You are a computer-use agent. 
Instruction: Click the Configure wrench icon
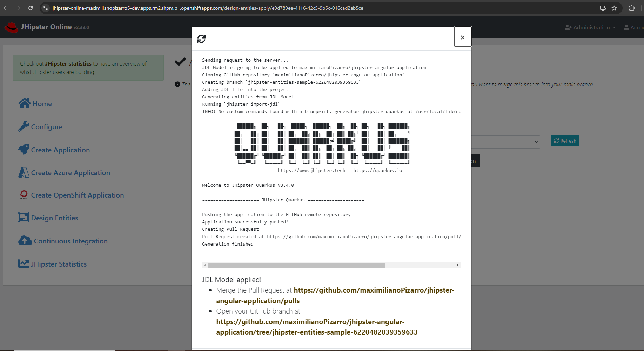tap(24, 126)
